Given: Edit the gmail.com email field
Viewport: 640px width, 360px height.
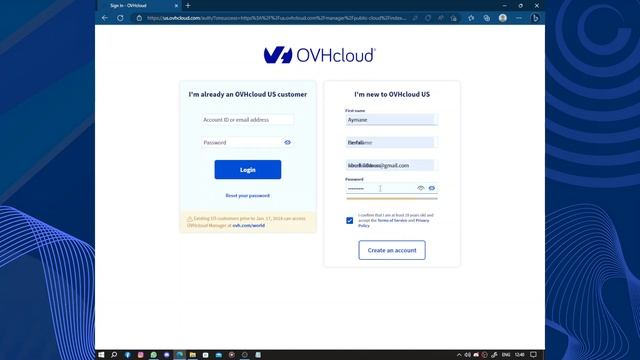Looking at the screenshot, I should click(x=391, y=165).
